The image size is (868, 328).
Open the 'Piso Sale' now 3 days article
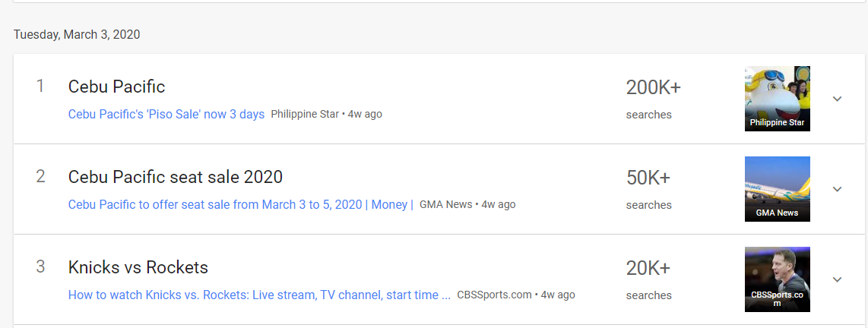click(166, 114)
